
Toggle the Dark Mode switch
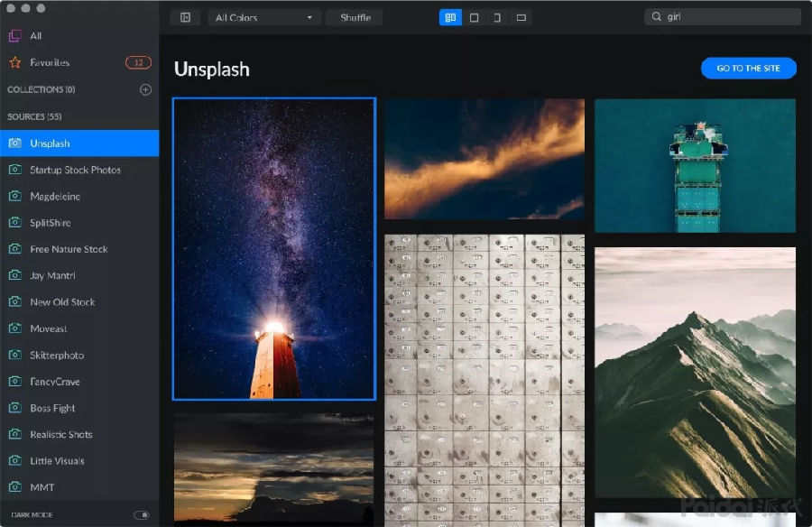142,514
